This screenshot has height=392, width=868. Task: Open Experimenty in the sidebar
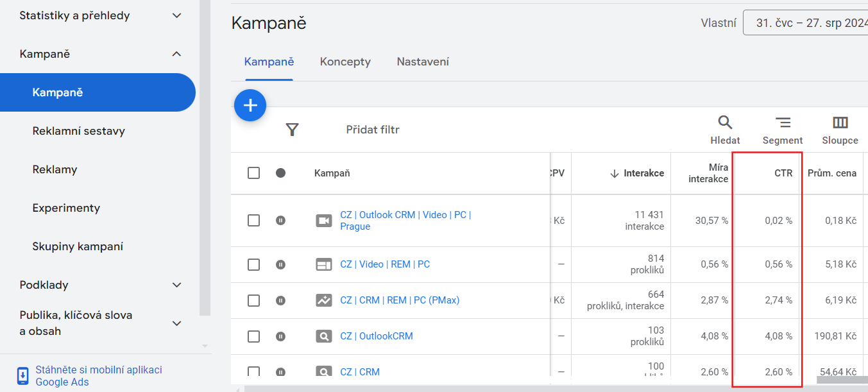66,208
